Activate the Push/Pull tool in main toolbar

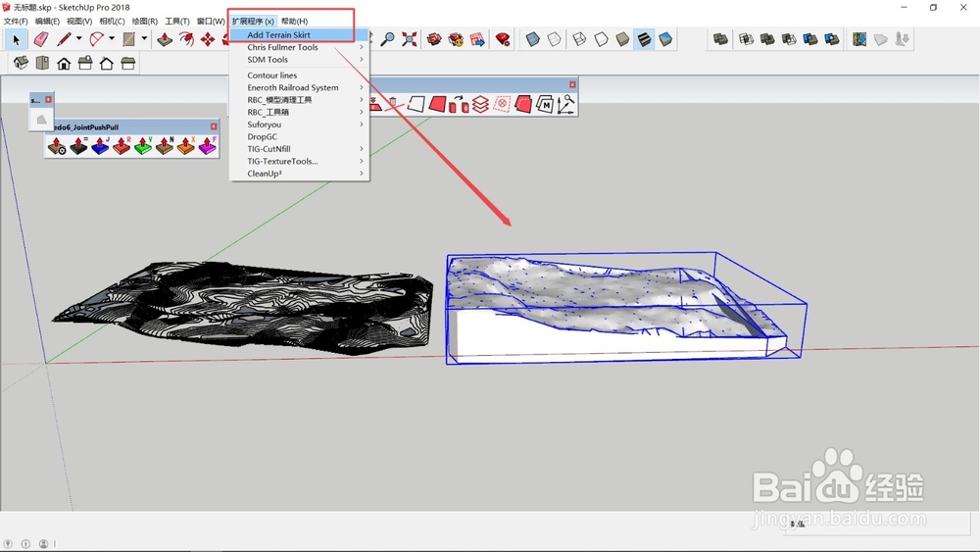click(165, 39)
